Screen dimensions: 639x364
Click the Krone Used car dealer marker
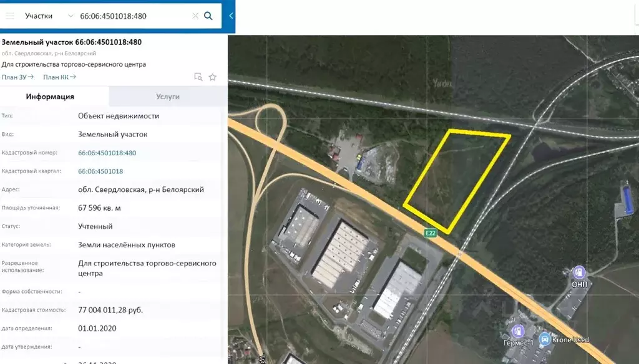545,339
